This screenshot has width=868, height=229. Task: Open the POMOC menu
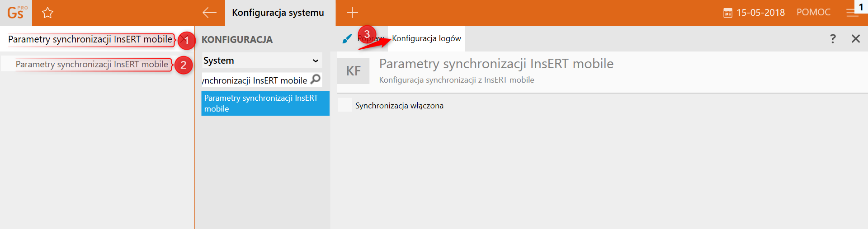tap(813, 12)
